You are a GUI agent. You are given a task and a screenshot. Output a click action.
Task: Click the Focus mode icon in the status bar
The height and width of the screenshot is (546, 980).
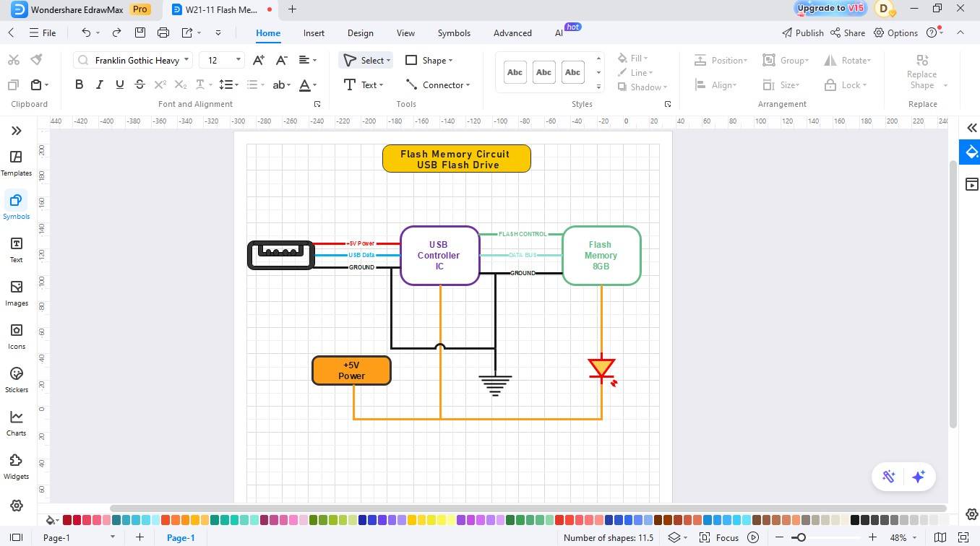coord(704,537)
